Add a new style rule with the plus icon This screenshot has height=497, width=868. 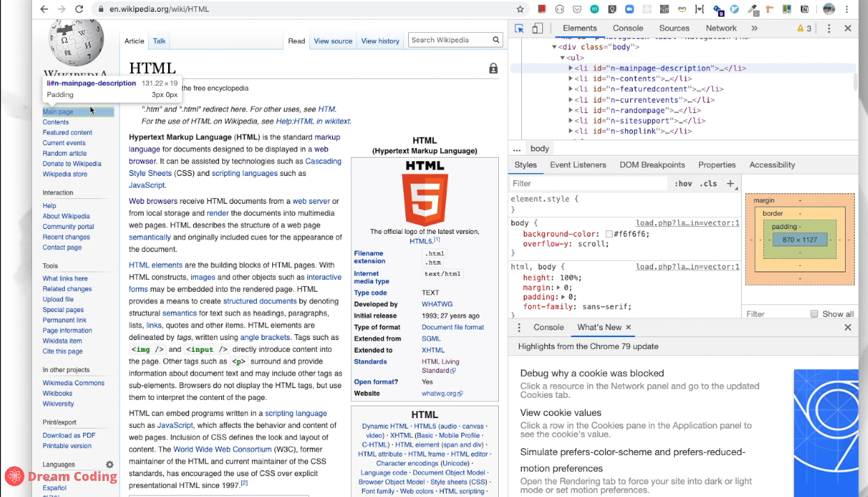point(731,184)
